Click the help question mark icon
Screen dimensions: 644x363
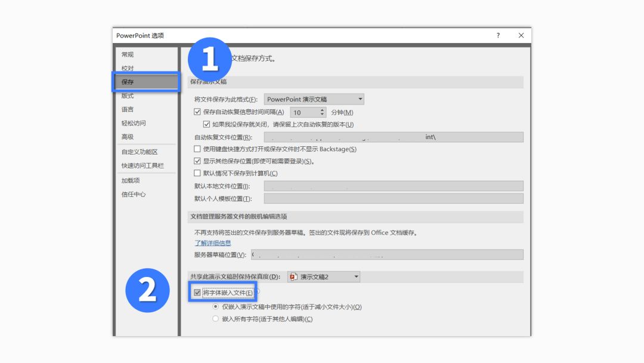click(x=498, y=35)
